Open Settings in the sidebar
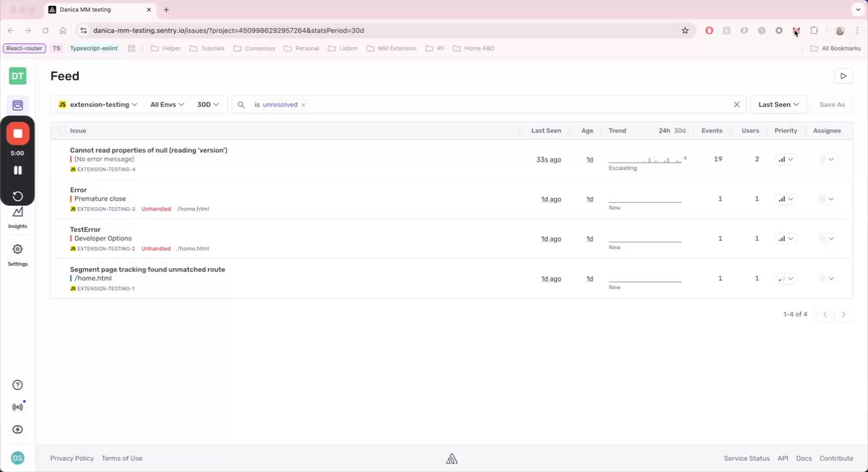This screenshot has width=868, height=472. point(18,254)
